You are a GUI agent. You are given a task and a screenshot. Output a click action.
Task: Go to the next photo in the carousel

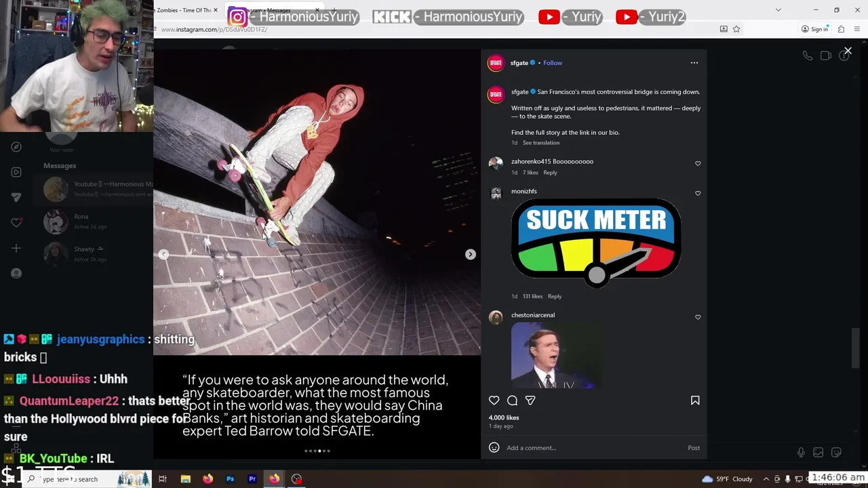tap(470, 254)
